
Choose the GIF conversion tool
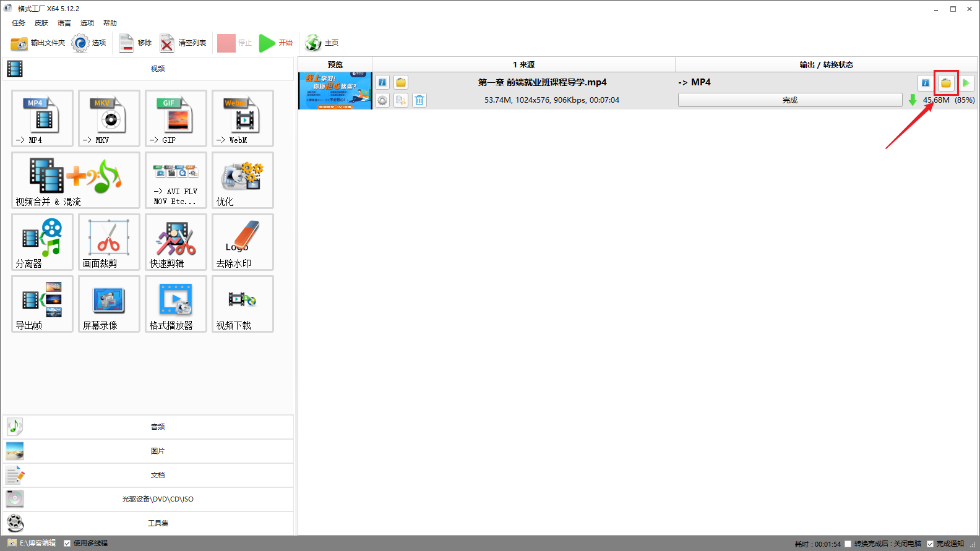pyautogui.click(x=176, y=118)
